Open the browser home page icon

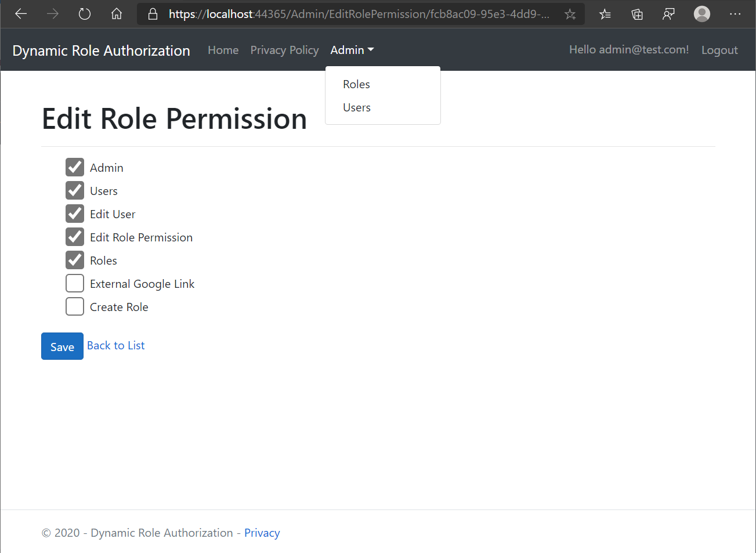pos(117,14)
